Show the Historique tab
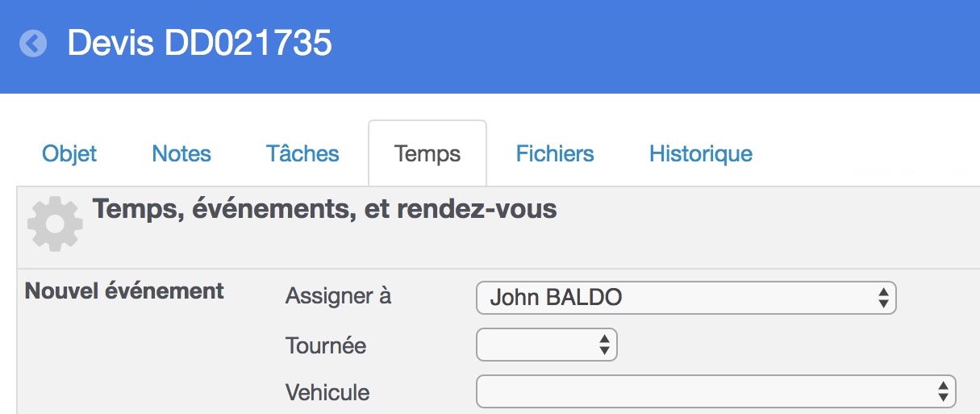This screenshot has height=414, width=980. pyautogui.click(x=701, y=153)
